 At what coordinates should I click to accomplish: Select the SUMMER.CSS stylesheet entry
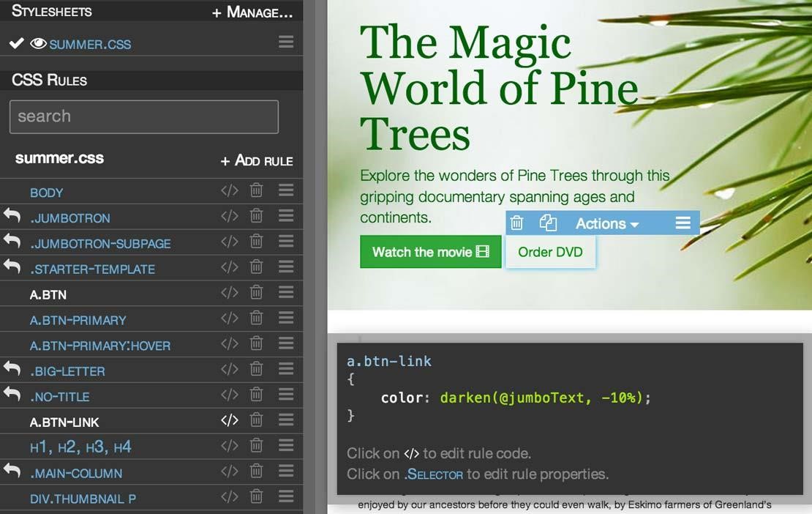[89, 43]
